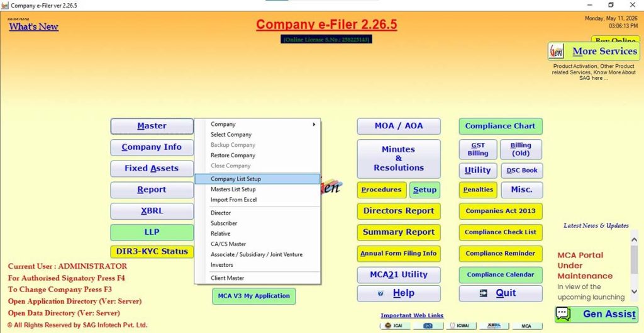Open Penalties button
This screenshot has width=644, height=333.
[x=478, y=190]
